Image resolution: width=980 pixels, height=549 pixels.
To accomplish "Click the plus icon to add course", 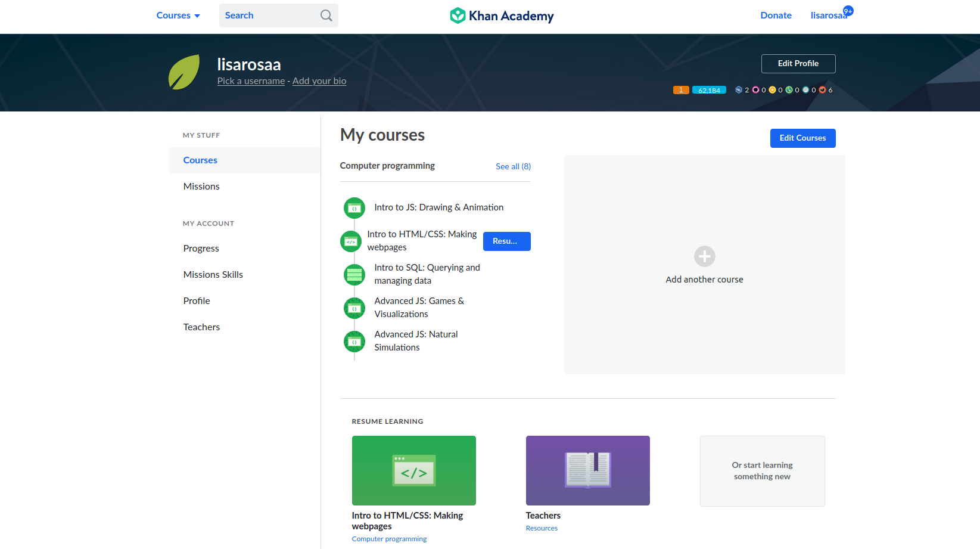I will point(705,256).
